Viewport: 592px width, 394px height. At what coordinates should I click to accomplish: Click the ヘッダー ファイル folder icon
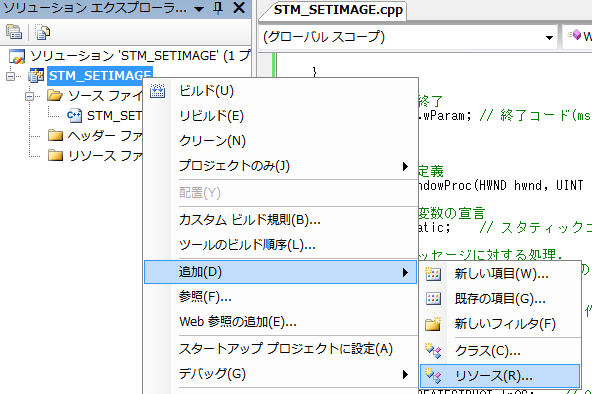[55, 135]
